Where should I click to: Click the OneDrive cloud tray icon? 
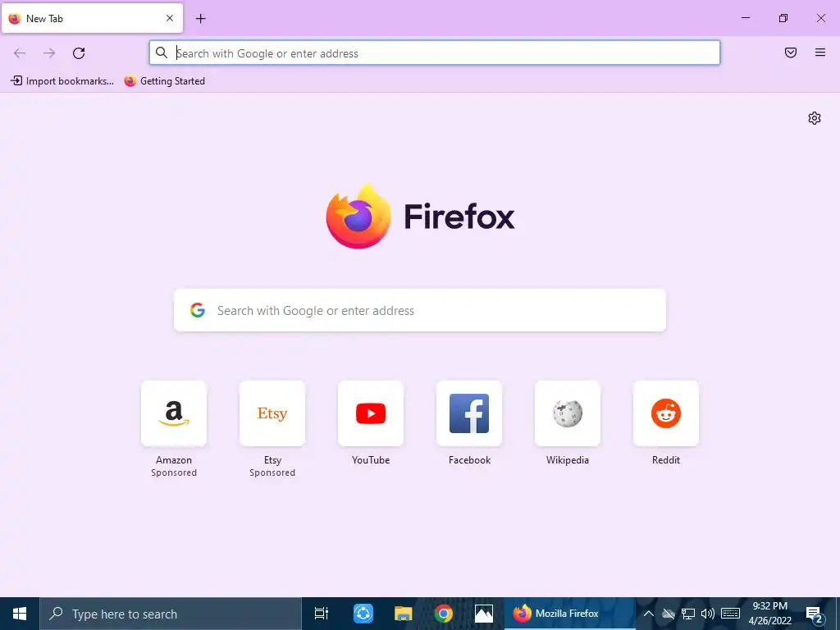click(x=668, y=614)
